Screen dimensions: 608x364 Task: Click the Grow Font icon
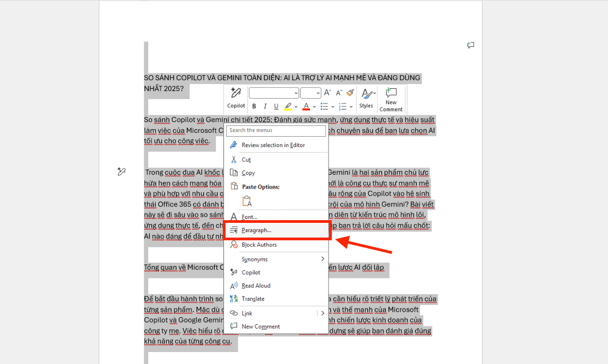[x=327, y=92]
